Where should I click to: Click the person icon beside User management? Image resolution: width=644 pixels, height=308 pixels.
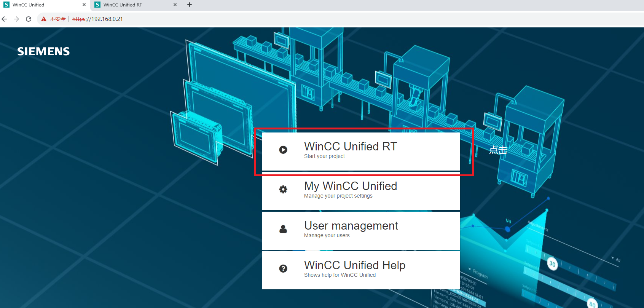pyautogui.click(x=283, y=229)
